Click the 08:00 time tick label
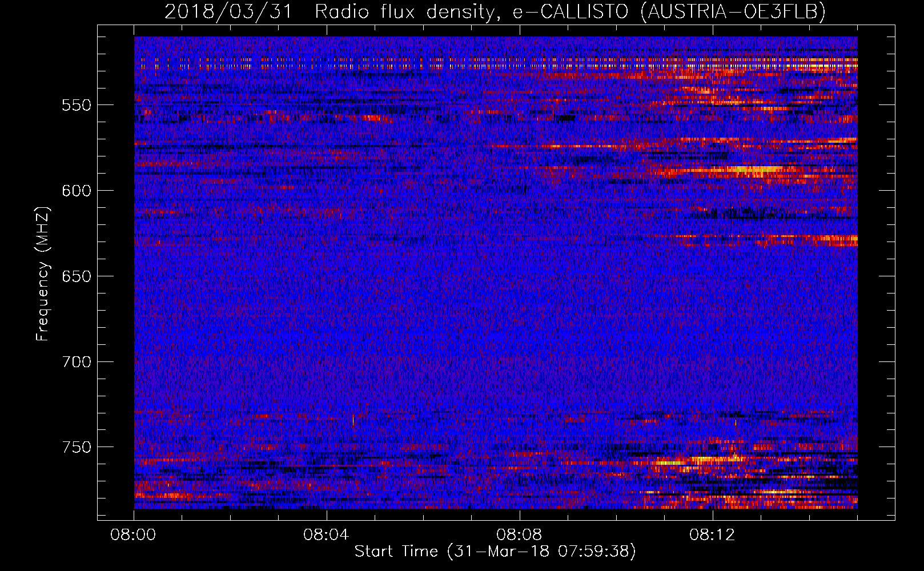924x571 pixels. click(x=134, y=535)
